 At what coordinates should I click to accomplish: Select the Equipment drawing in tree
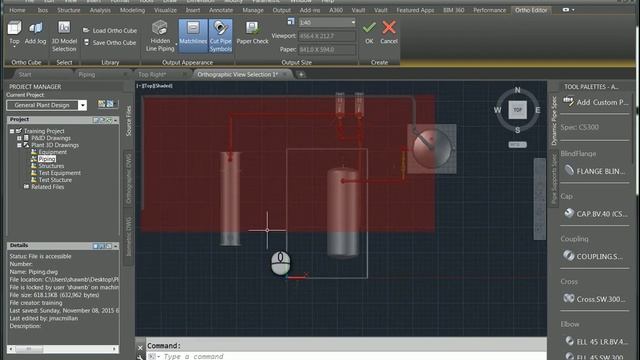point(52,152)
